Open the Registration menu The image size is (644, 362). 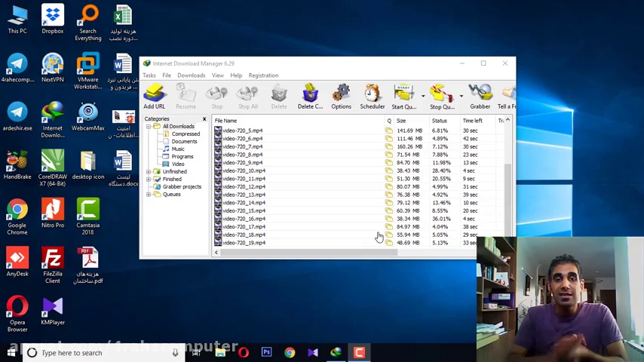click(263, 75)
